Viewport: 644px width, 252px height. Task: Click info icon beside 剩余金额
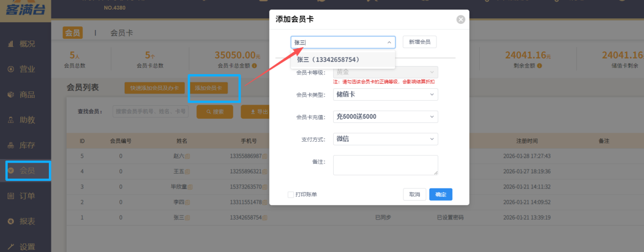pos(539,66)
